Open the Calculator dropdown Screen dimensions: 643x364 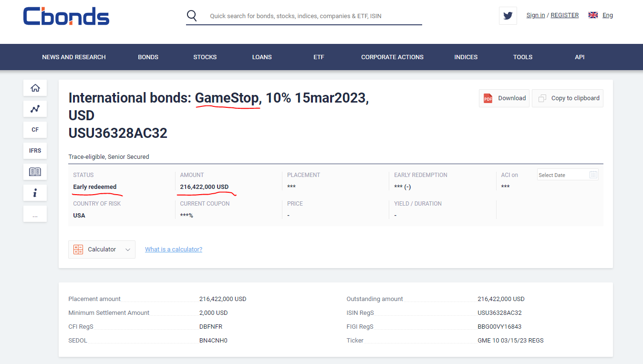tap(102, 250)
